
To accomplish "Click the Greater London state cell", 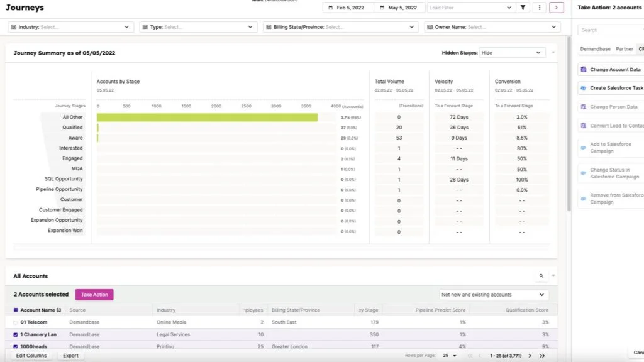I will click(289, 346).
